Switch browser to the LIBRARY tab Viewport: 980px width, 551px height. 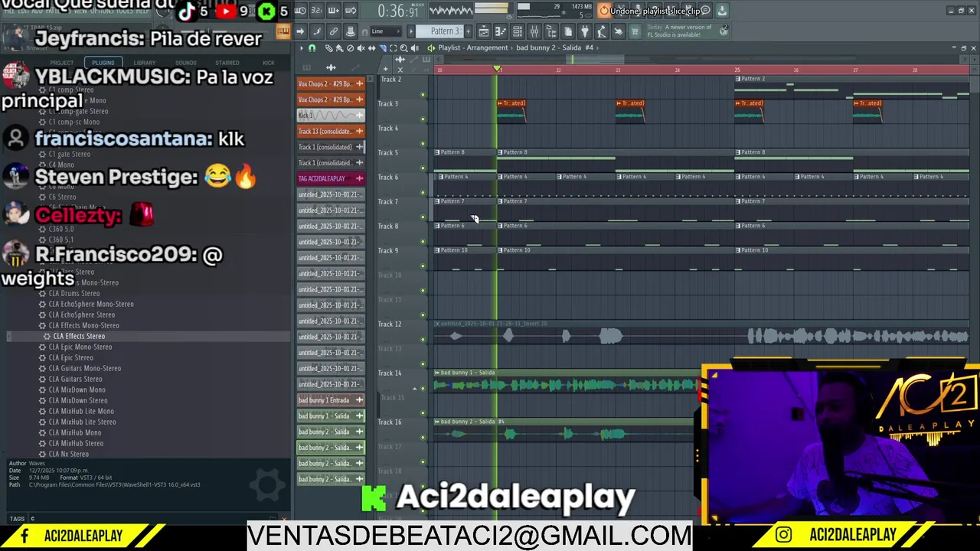click(144, 63)
